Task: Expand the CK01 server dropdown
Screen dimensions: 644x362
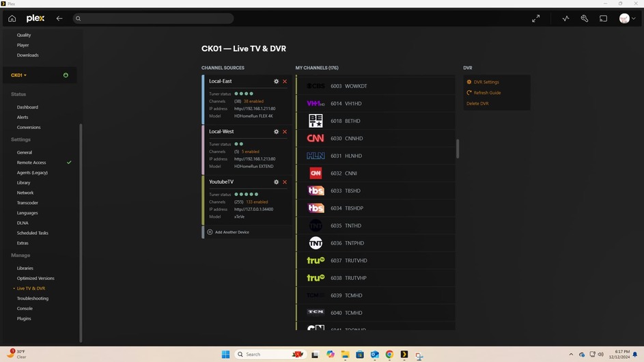Action: click(18, 75)
